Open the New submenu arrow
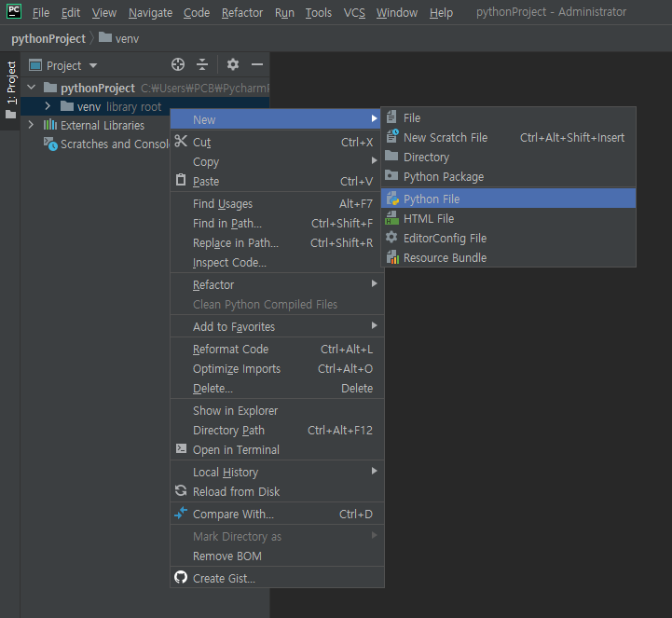This screenshot has width=672, height=618. [x=374, y=118]
